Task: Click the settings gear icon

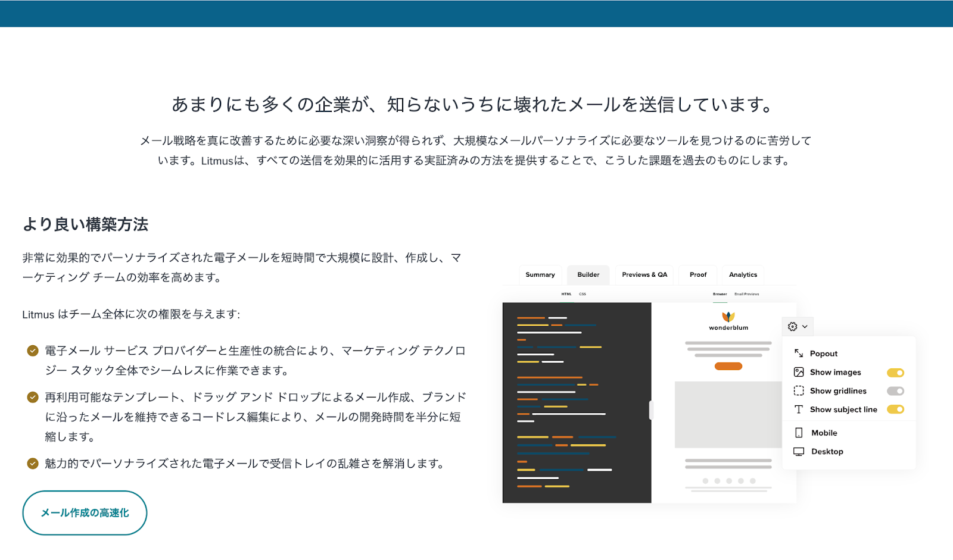Action: pyautogui.click(x=792, y=327)
